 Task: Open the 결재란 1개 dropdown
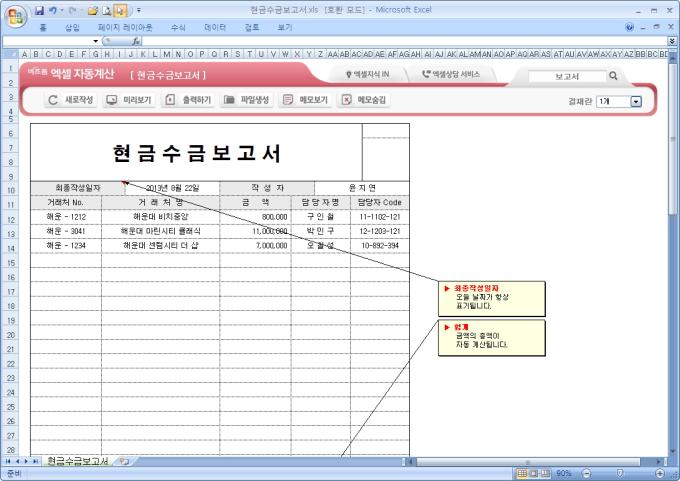click(636, 101)
